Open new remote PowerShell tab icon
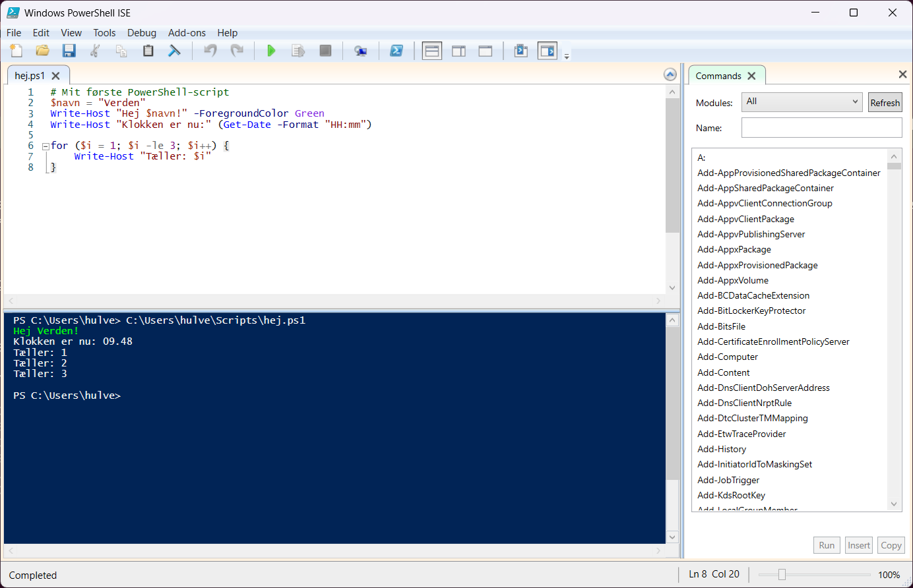The width and height of the screenshot is (913, 588). point(361,51)
